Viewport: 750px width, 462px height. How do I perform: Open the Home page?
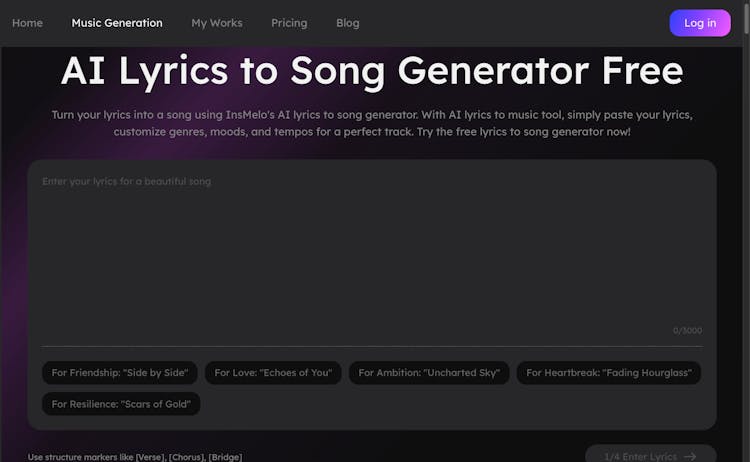coord(27,23)
